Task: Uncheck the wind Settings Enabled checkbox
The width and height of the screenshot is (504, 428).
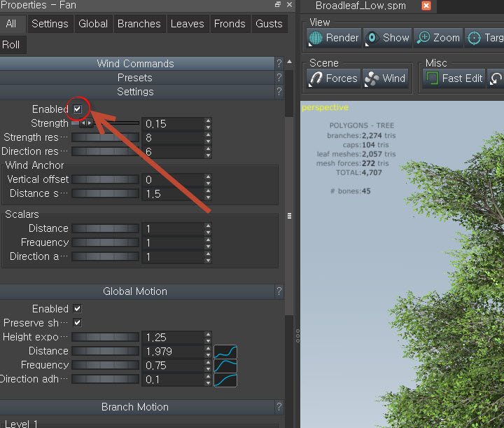Action: pyautogui.click(x=78, y=109)
